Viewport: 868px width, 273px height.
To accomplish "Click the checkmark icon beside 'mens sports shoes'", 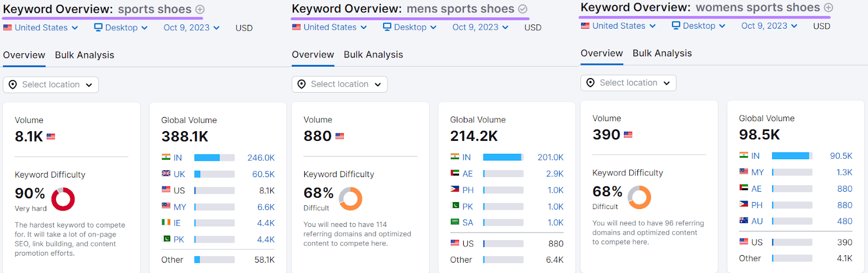I will (x=522, y=9).
